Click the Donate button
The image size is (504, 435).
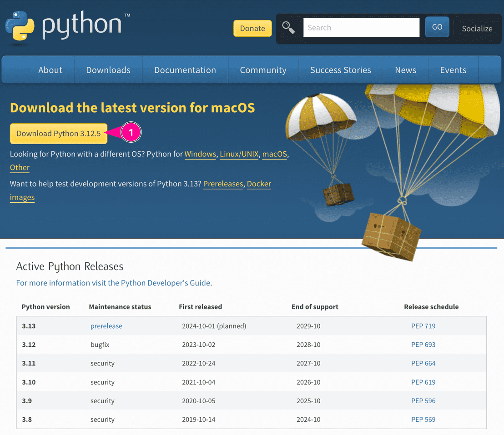click(x=252, y=28)
